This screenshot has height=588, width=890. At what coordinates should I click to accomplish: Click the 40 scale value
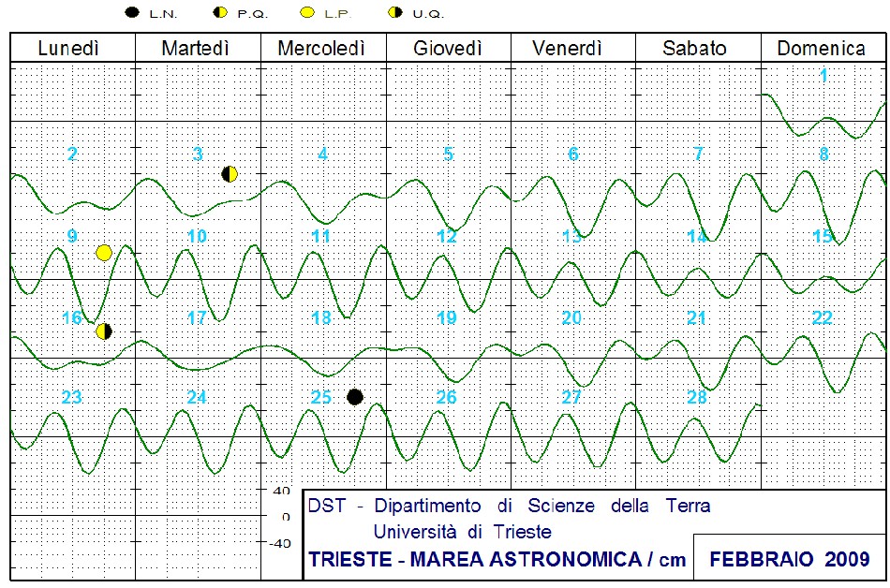click(x=282, y=491)
